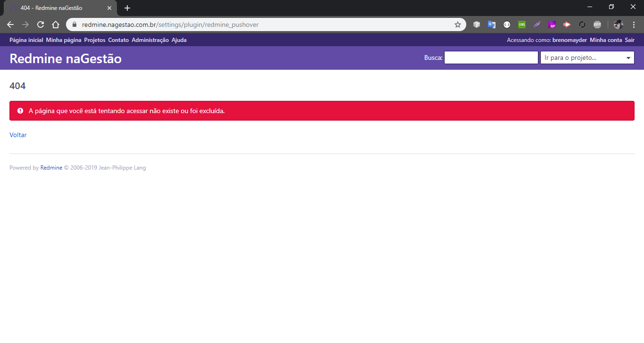Toggle the green CORS extension
Viewport: 644px width, 343px height.
(522, 24)
